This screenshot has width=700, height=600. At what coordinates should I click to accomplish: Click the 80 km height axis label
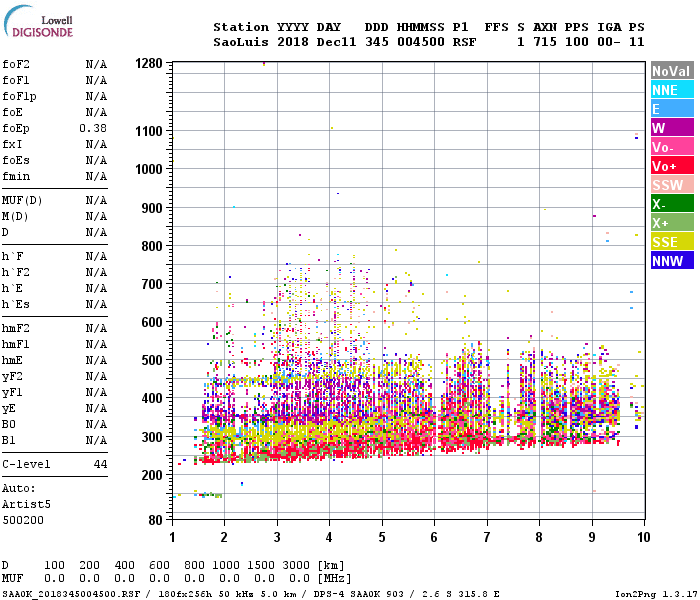(155, 520)
